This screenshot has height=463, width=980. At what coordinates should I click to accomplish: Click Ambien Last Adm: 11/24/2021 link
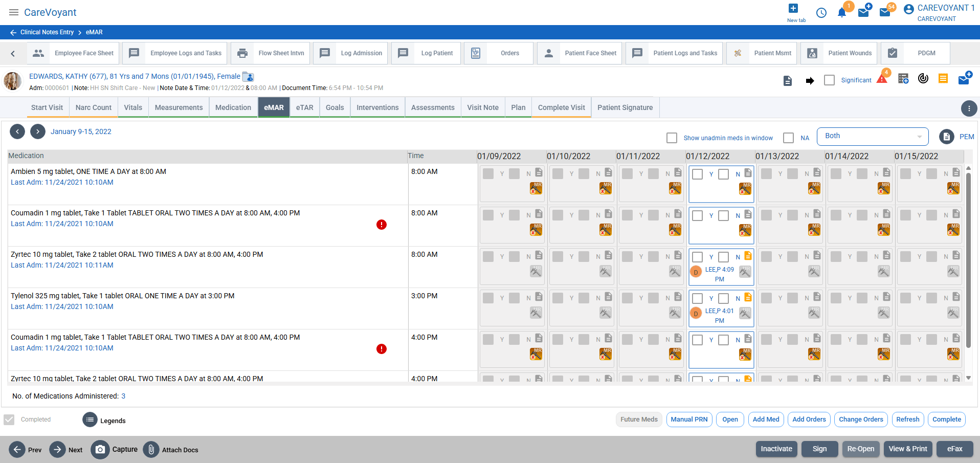click(62, 182)
